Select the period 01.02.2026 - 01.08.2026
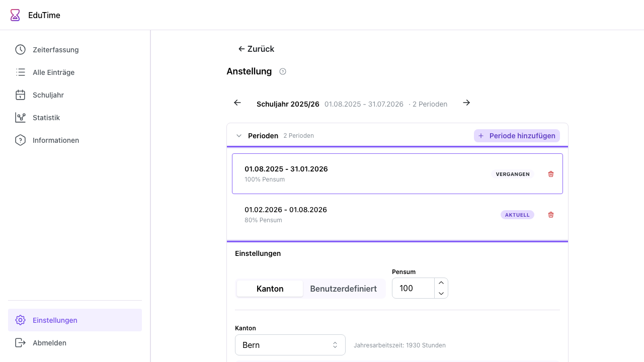Screen dimensions: 644x362 click(397, 215)
